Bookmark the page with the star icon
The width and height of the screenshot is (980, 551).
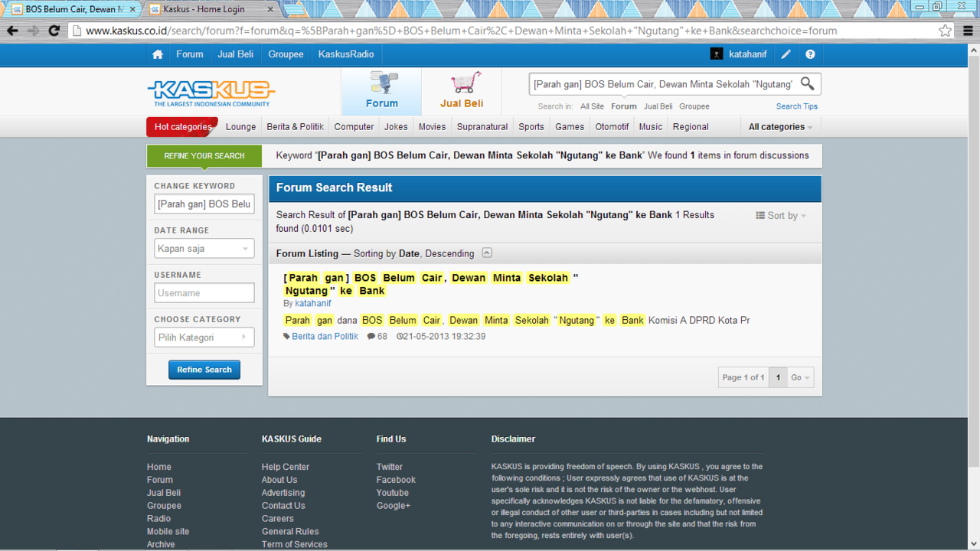(x=946, y=31)
